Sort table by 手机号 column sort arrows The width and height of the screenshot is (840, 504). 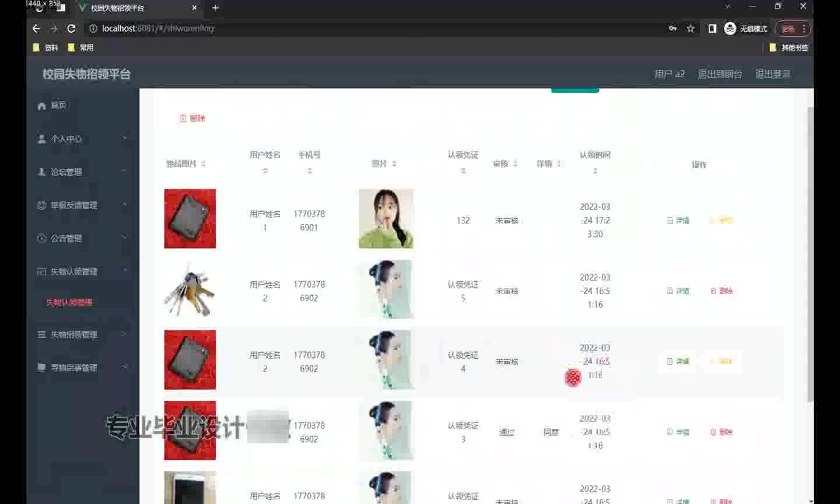[310, 171]
